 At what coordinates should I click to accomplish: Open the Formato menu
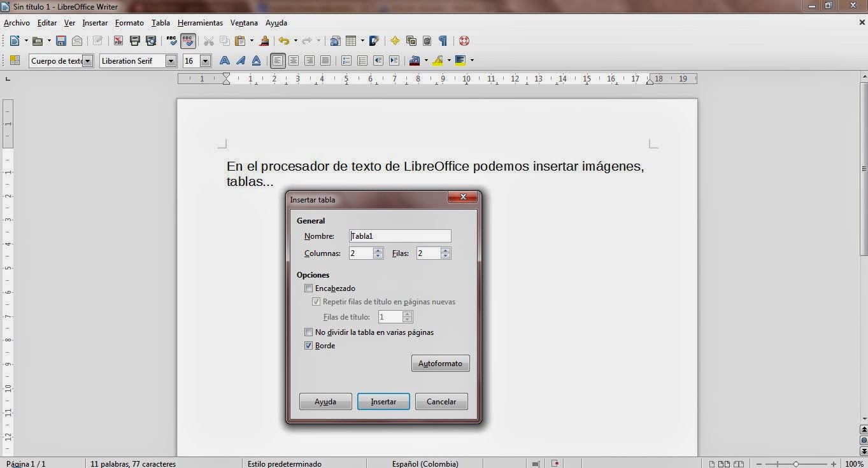pyautogui.click(x=129, y=23)
